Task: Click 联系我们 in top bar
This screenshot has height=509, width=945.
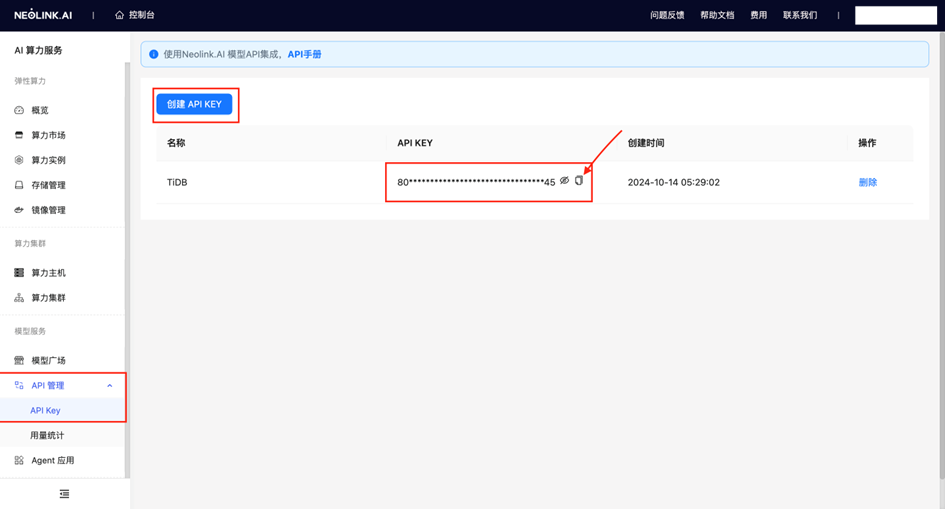Action: 800,15
